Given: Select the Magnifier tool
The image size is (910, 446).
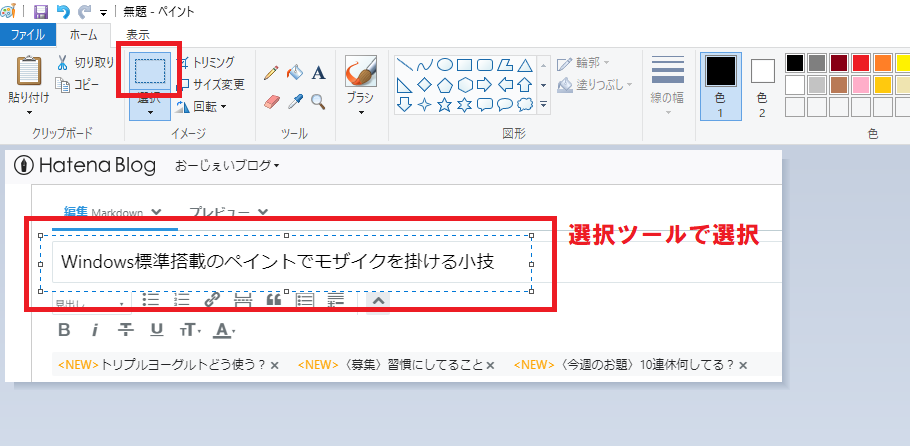Looking at the screenshot, I should (x=318, y=102).
